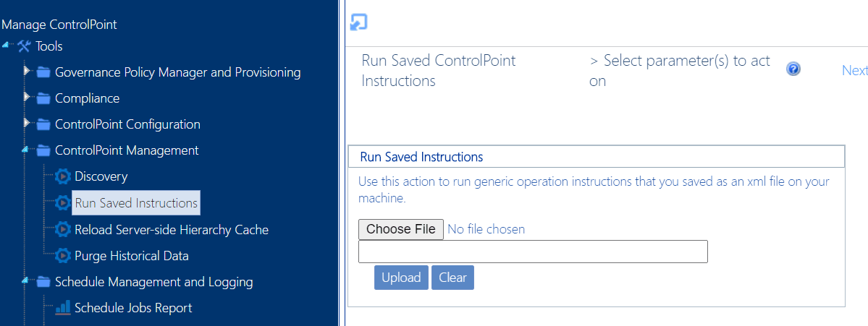The image size is (868, 326).
Task: Collapse the Tools tree node
Action: (x=7, y=46)
